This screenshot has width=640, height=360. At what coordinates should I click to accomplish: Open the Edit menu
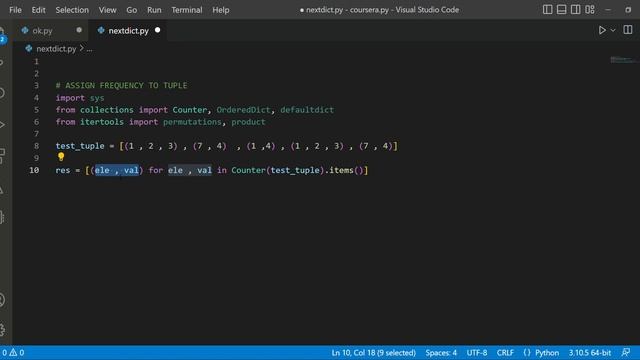(x=38, y=10)
